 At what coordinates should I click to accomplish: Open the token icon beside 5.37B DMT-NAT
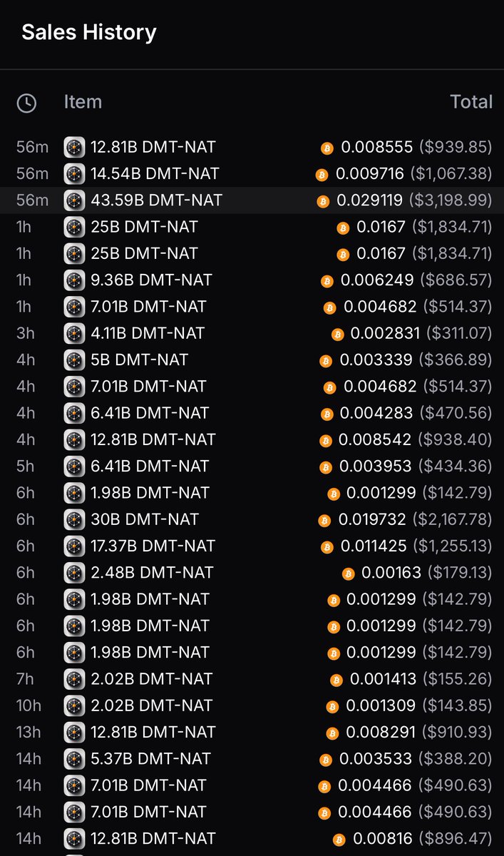click(74, 759)
